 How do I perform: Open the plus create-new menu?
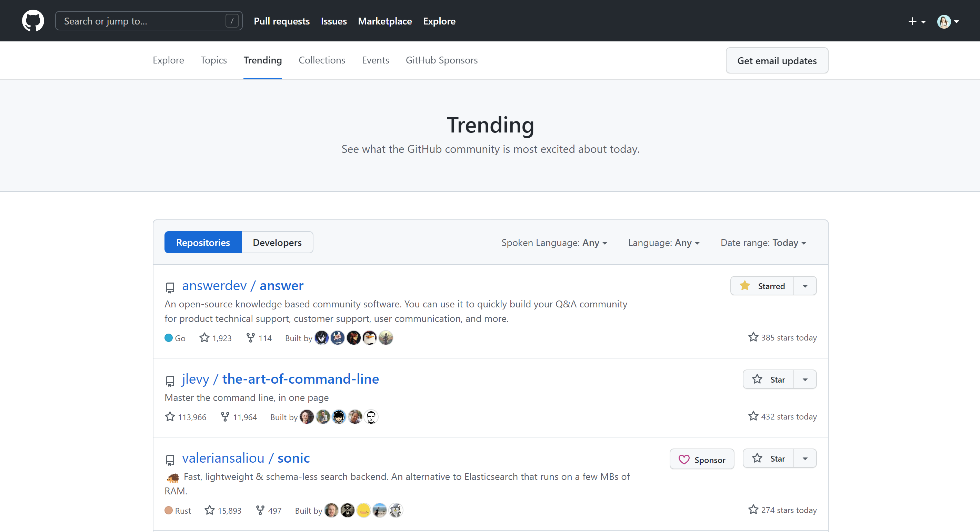(917, 21)
